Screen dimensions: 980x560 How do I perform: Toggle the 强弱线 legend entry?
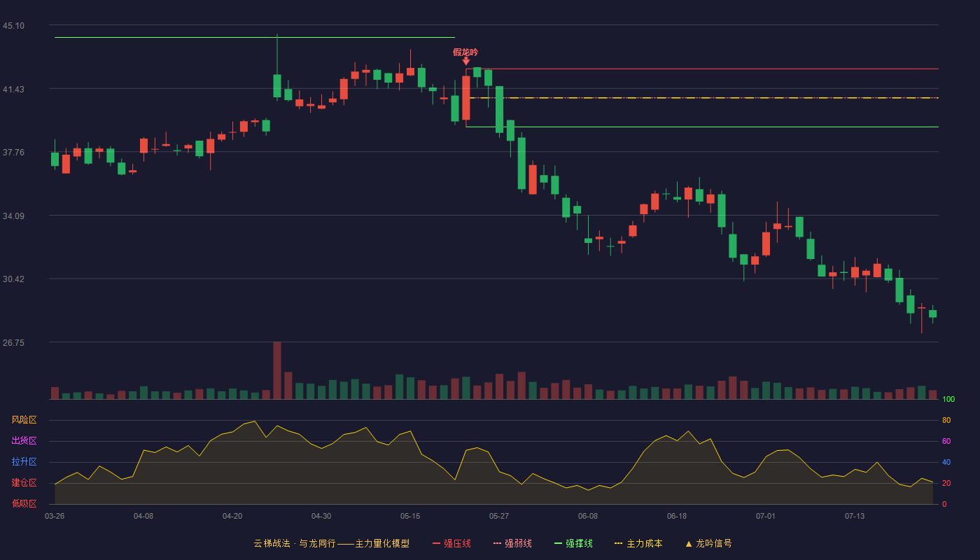pyautogui.click(x=512, y=543)
